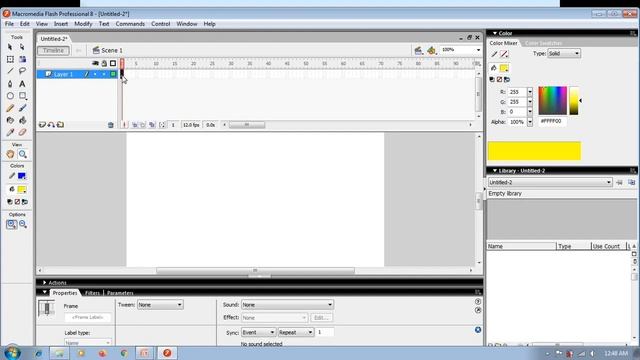Choose the Reduce zoom option
This screenshot has width=640, height=360.
(x=23, y=224)
